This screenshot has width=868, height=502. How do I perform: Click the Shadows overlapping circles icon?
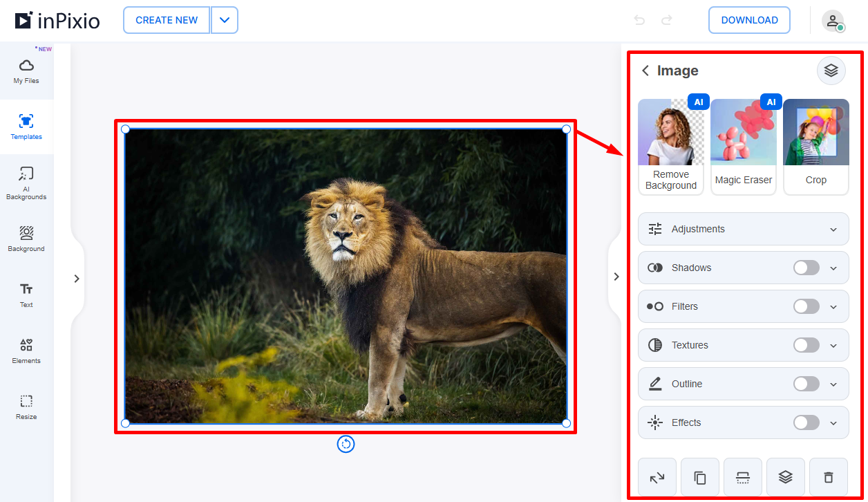pyautogui.click(x=655, y=268)
